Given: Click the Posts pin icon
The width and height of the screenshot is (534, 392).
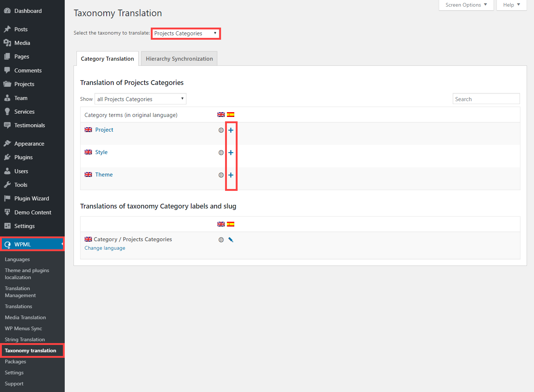Looking at the screenshot, I should [x=7, y=29].
